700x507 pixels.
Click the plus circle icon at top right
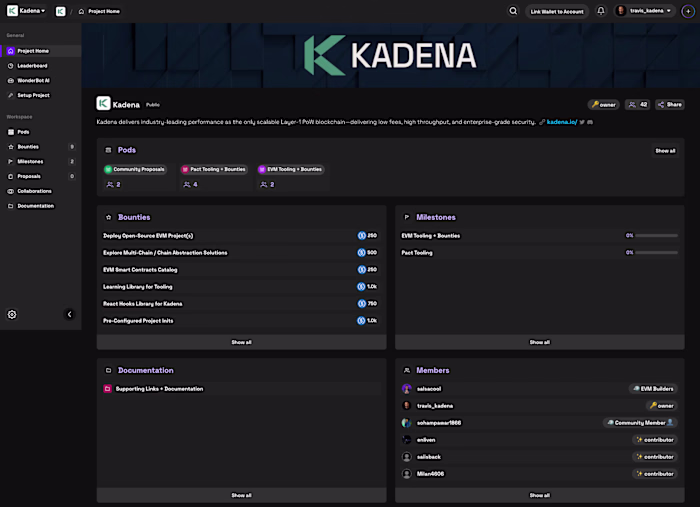688,11
